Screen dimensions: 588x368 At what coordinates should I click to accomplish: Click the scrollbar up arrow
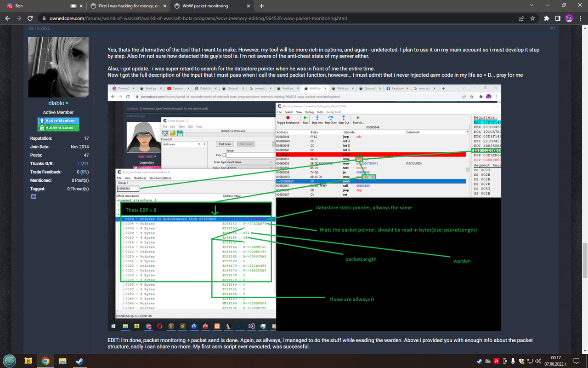click(x=585, y=28)
